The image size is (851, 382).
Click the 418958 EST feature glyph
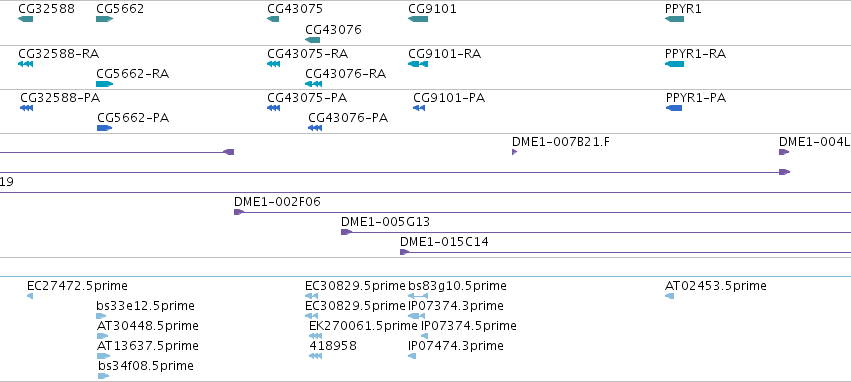tap(315, 356)
